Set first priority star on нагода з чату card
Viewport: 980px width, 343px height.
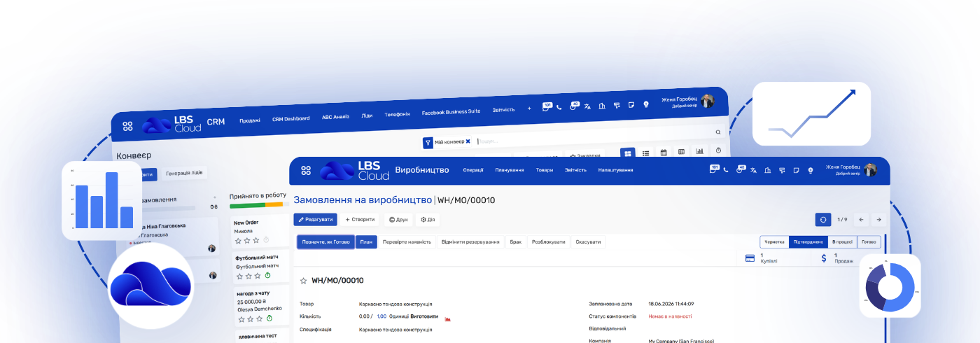click(x=240, y=318)
